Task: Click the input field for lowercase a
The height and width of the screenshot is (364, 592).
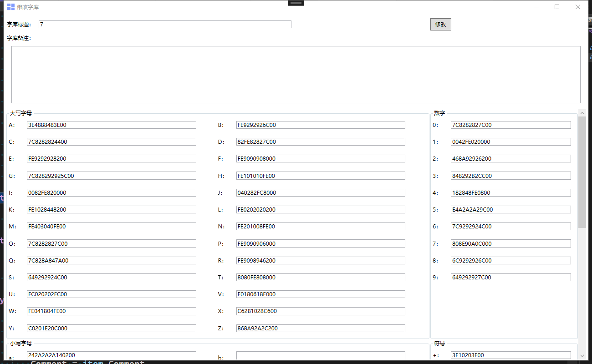Action: point(112,355)
